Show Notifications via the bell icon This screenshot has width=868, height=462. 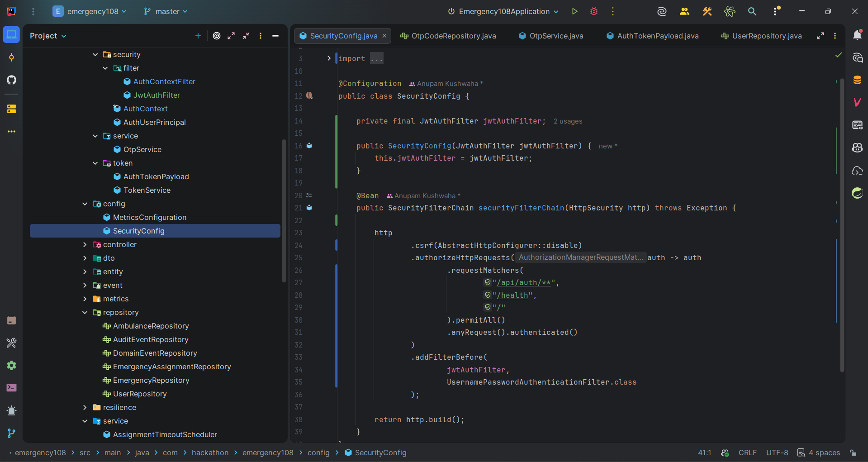coord(858,35)
